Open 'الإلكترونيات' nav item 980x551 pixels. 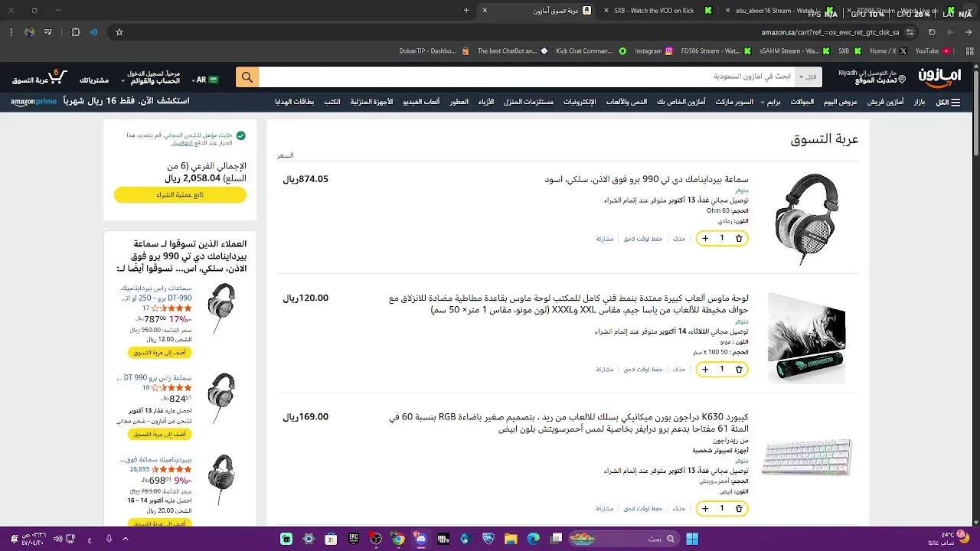point(580,102)
